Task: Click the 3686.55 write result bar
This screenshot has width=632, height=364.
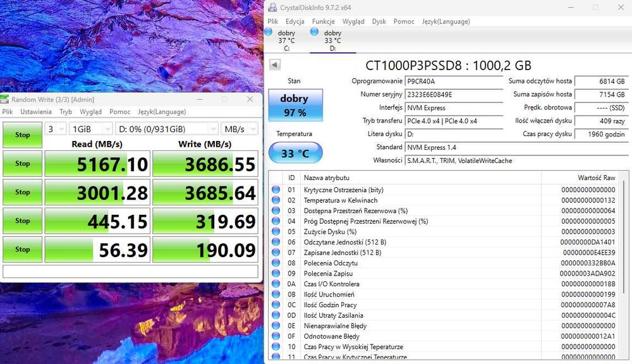Action: coord(205,164)
